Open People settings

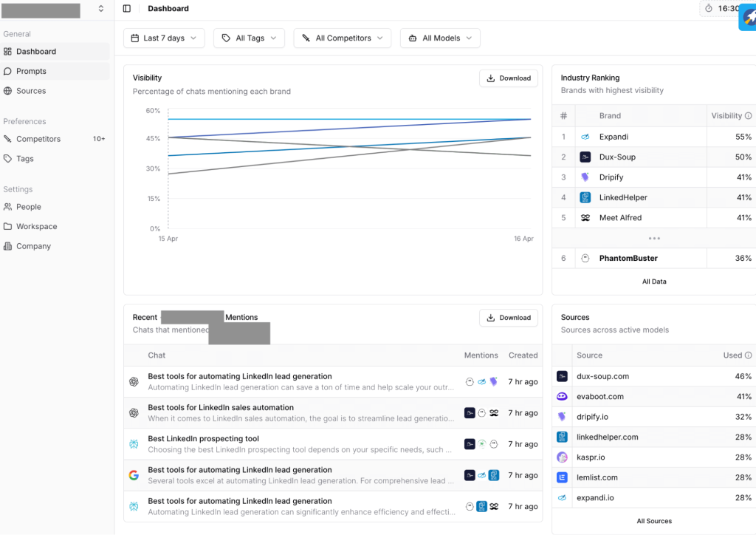pos(55,207)
